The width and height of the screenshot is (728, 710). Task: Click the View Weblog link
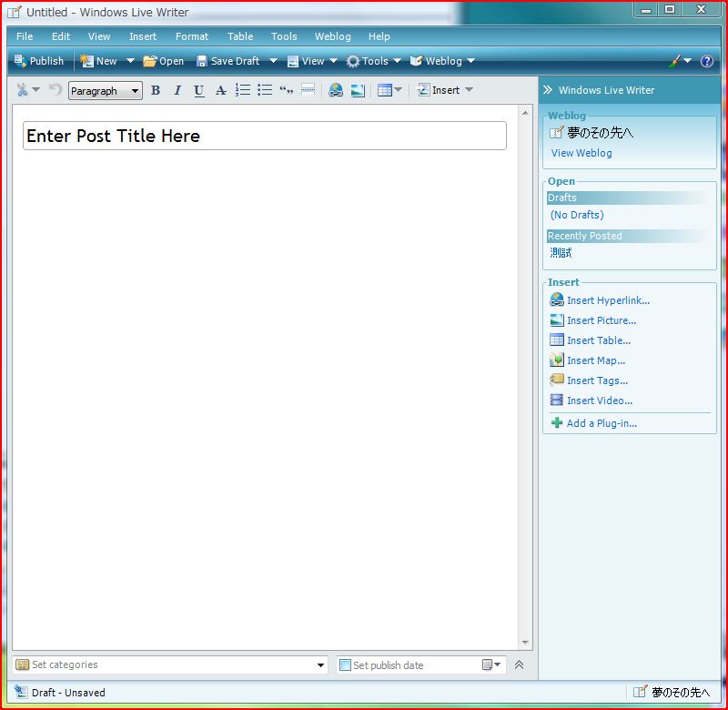(581, 153)
